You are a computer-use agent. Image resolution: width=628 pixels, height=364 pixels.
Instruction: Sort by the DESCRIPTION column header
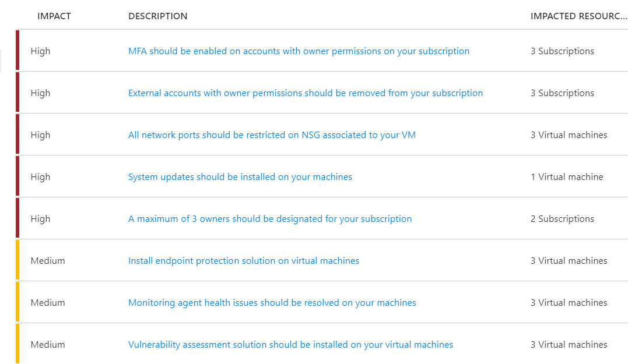(x=158, y=16)
